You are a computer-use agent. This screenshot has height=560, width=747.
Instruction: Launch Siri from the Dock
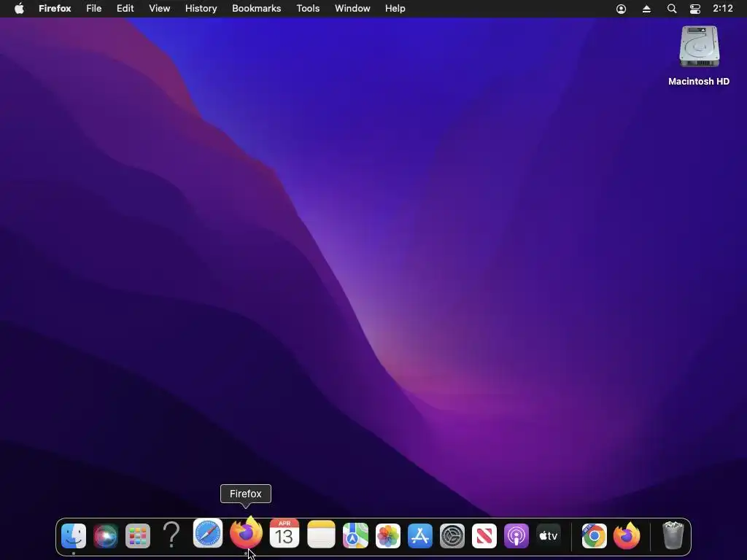tap(105, 536)
